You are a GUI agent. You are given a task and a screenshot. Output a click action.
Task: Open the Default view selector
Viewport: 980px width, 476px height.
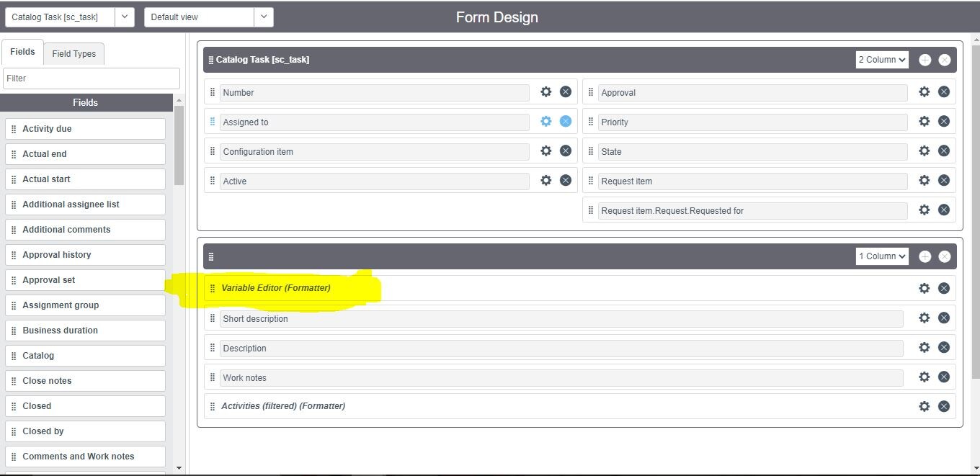(200, 17)
